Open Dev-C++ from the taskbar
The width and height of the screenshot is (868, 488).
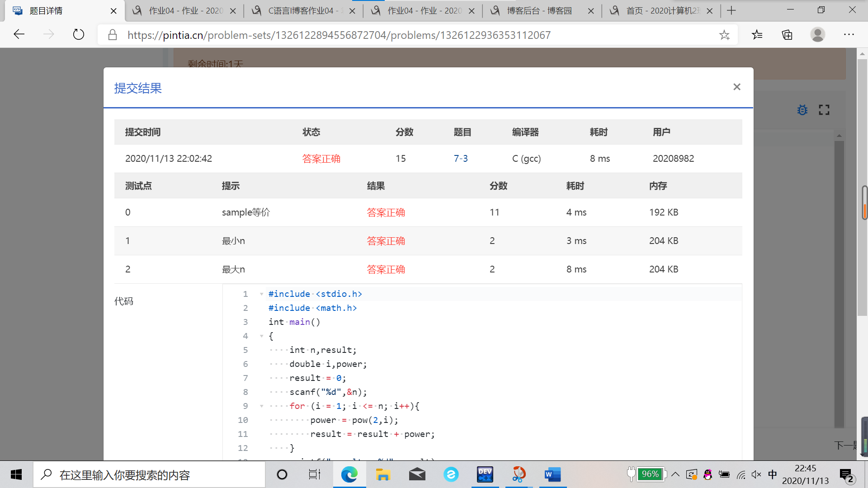coord(485,474)
